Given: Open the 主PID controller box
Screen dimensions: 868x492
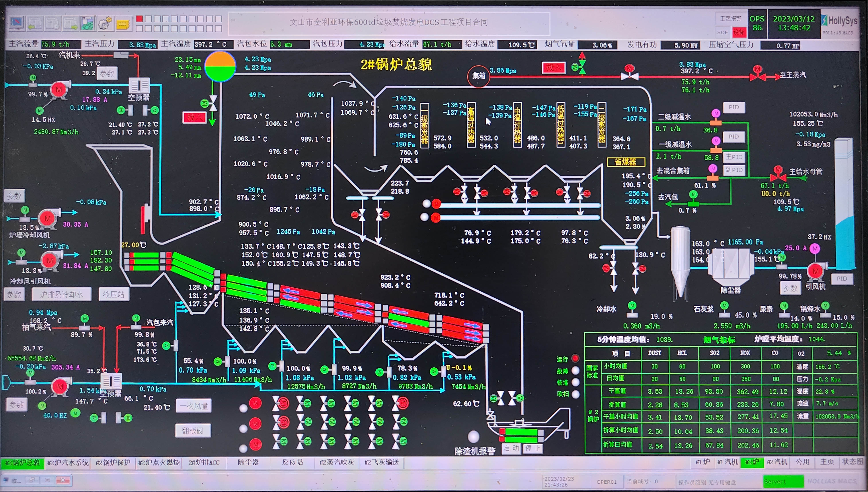Looking at the screenshot, I should (734, 157).
